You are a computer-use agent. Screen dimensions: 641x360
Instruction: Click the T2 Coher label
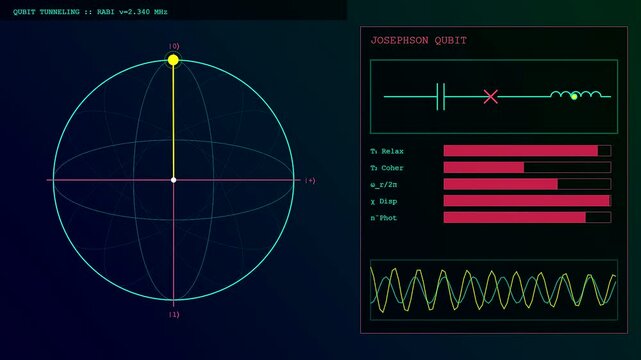387,168
